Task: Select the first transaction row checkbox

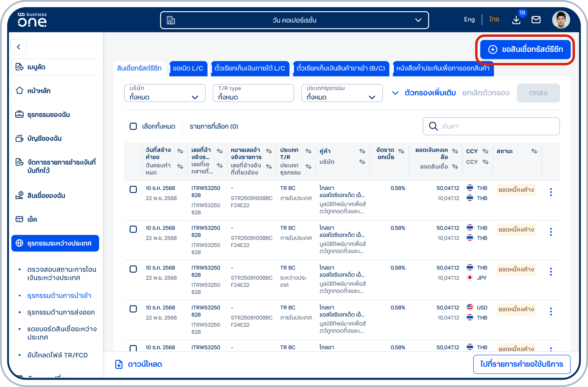Action: (x=133, y=189)
